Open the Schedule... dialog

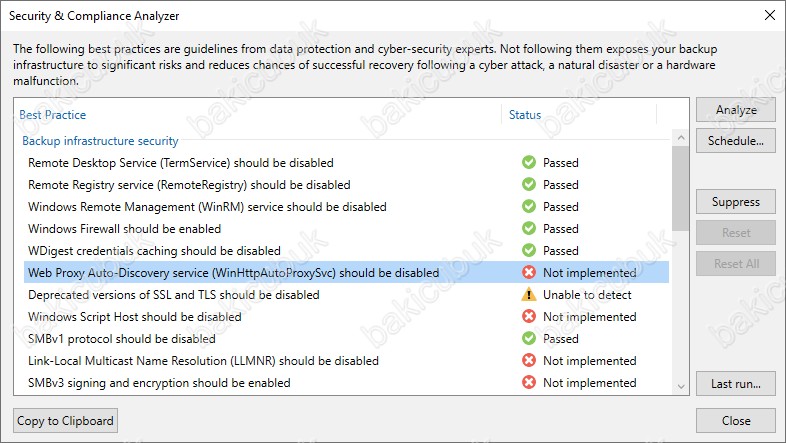(735, 141)
